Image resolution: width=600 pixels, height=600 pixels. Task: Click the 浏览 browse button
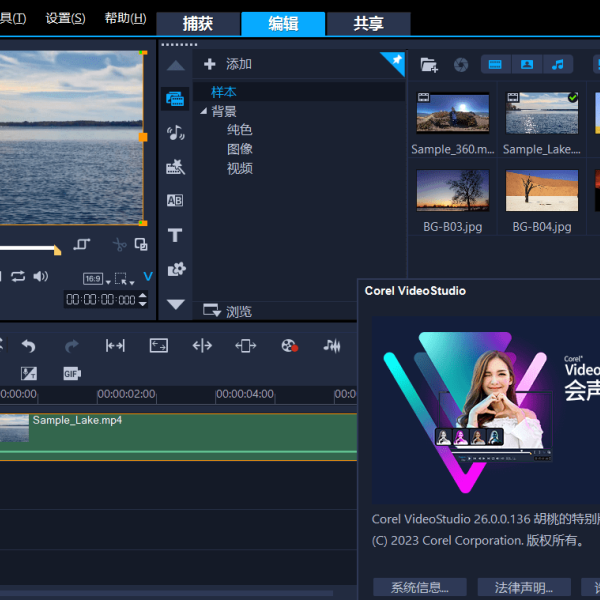[228, 311]
